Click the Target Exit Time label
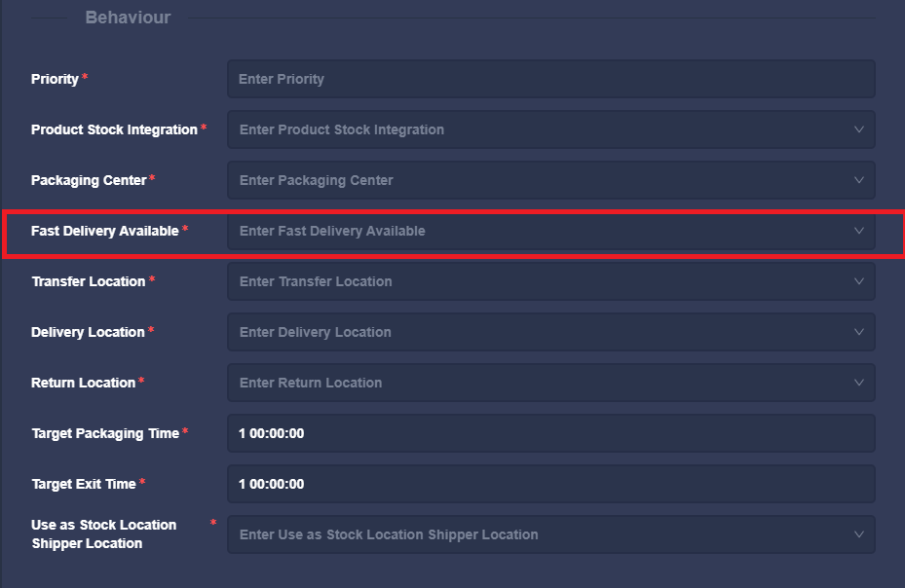Screen dimensions: 905x588 [x=84, y=484]
